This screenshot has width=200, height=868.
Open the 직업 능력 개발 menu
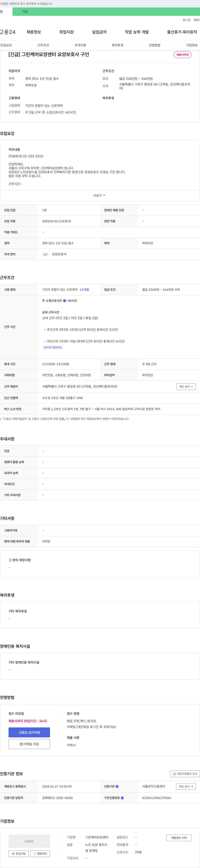[x=136, y=32]
